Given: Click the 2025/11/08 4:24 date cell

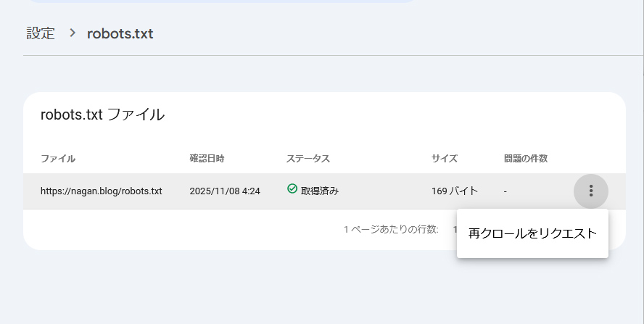Looking at the screenshot, I should (225, 191).
